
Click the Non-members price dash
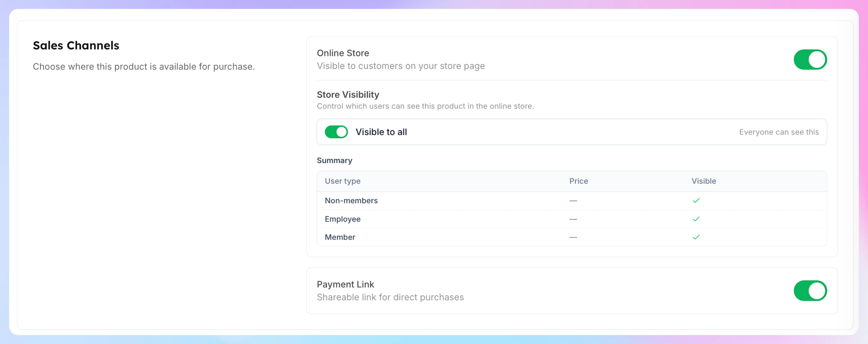573,201
